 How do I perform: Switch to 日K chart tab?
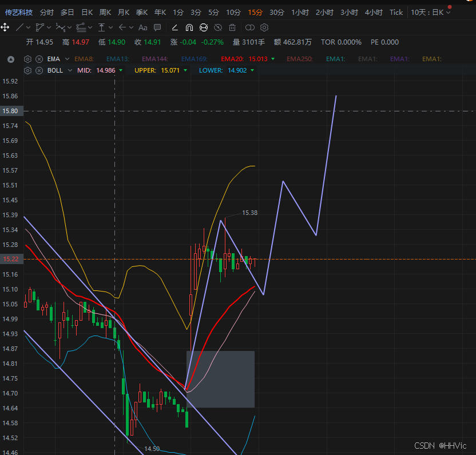click(x=87, y=13)
